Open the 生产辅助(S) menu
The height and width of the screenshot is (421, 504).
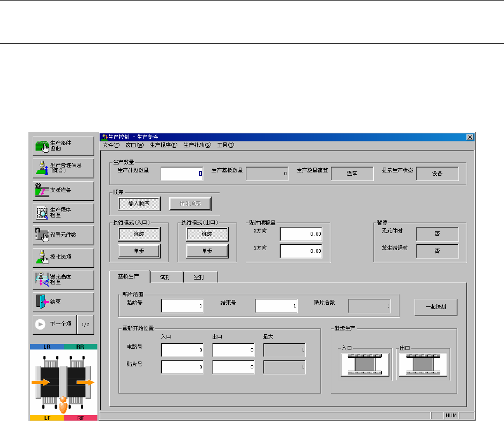[197, 145]
